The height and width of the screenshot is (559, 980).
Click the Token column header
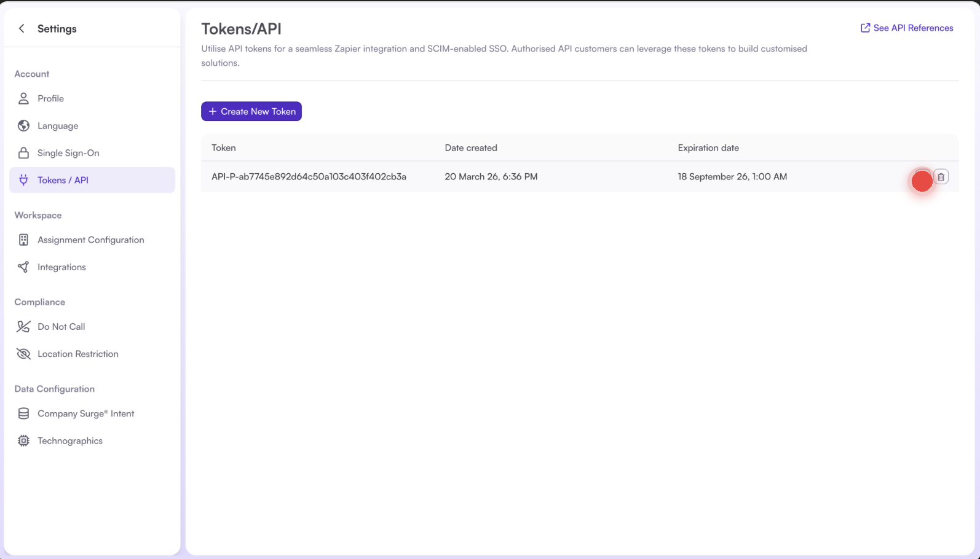(224, 147)
